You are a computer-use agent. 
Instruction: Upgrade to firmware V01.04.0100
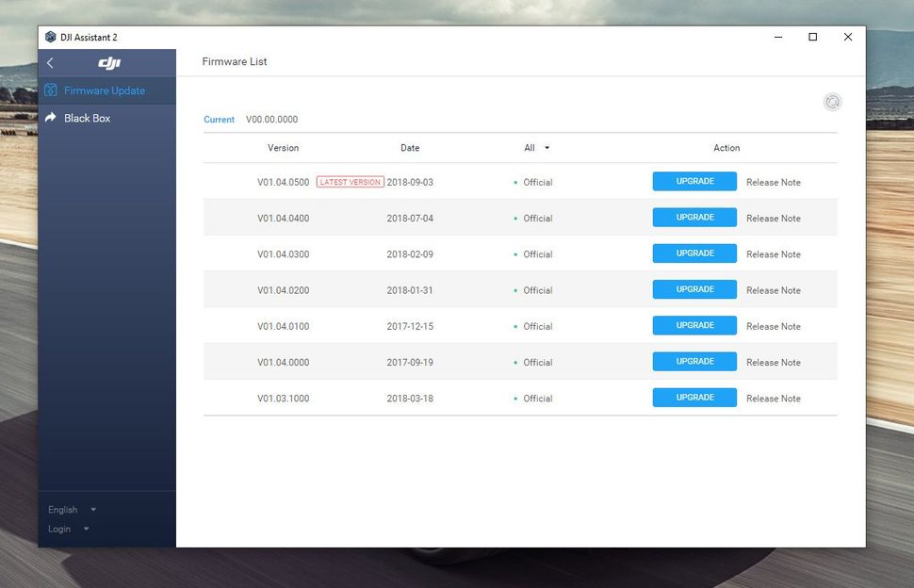tap(694, 325)
